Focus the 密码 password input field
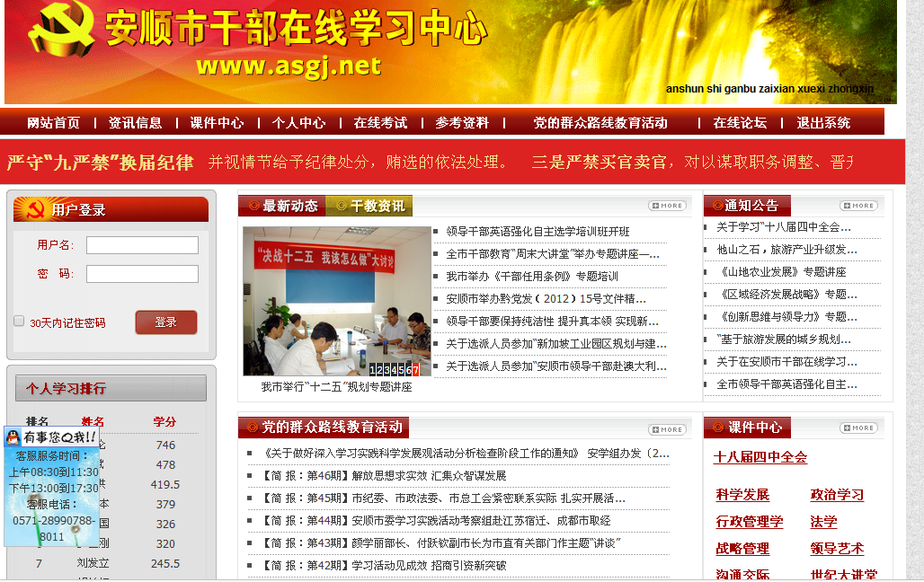Screen dimensions: 924x582 tap(142, 274)
